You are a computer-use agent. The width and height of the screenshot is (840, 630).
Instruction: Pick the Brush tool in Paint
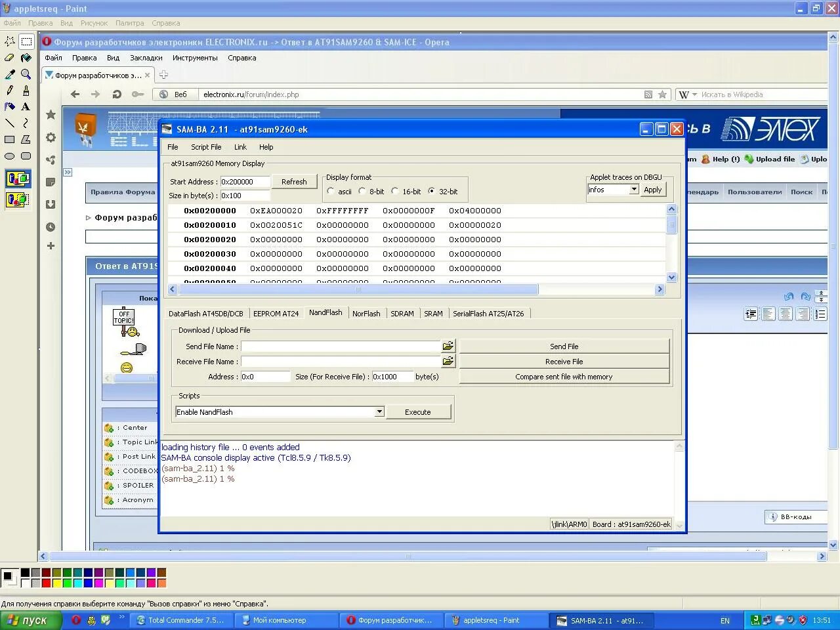(26, 90)
